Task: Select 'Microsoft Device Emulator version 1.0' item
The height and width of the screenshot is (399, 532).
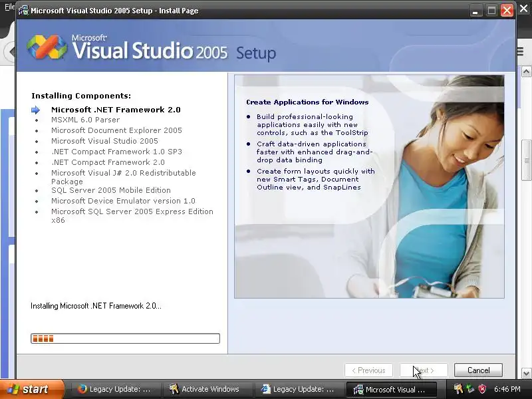Action: coord(123,201)
